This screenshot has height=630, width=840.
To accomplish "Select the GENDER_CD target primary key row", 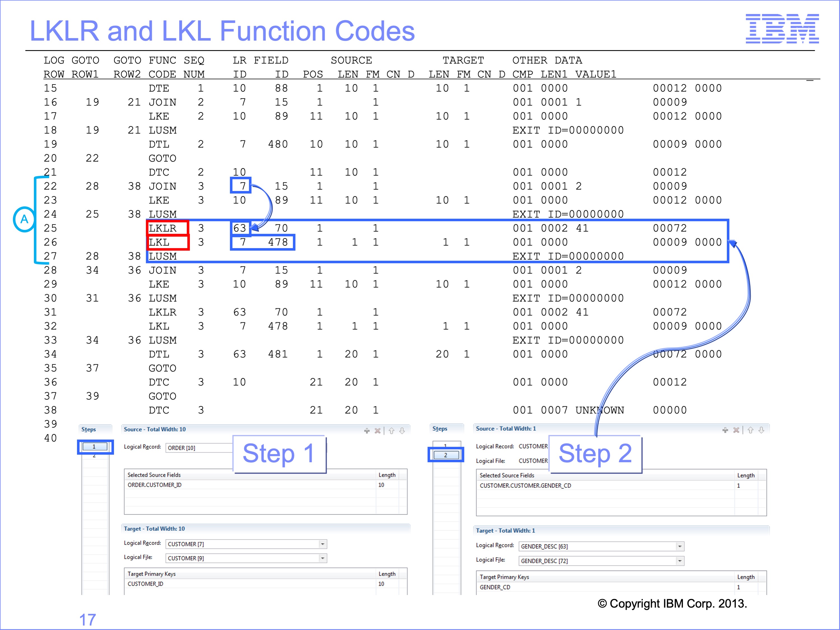I will [x=621, y=587].
